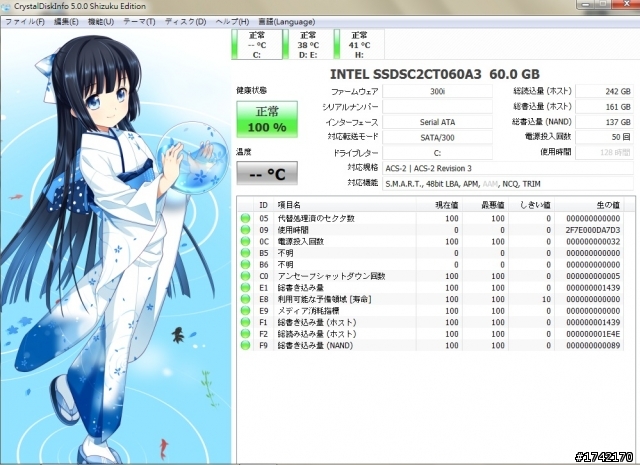Click the 生の値 column header
Image resolution: width=640 pixels, height=465 pixels.
tap(589, 205)
